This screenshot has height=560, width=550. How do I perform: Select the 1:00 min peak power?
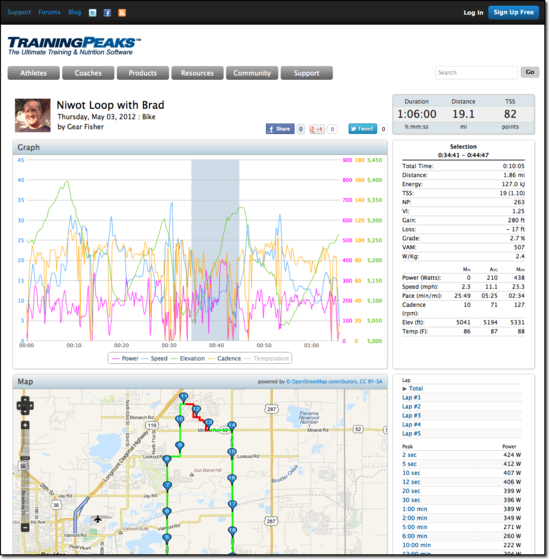pos(415,509)
